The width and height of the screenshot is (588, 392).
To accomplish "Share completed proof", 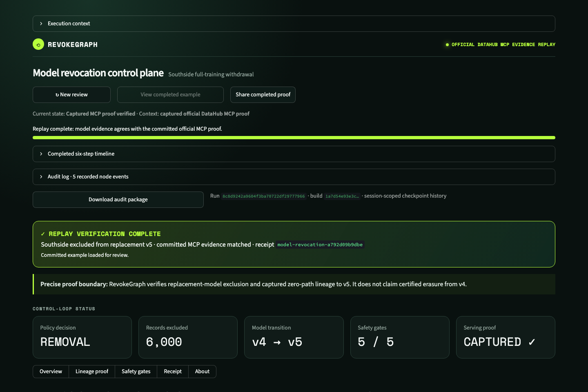I will click(263, 95).
